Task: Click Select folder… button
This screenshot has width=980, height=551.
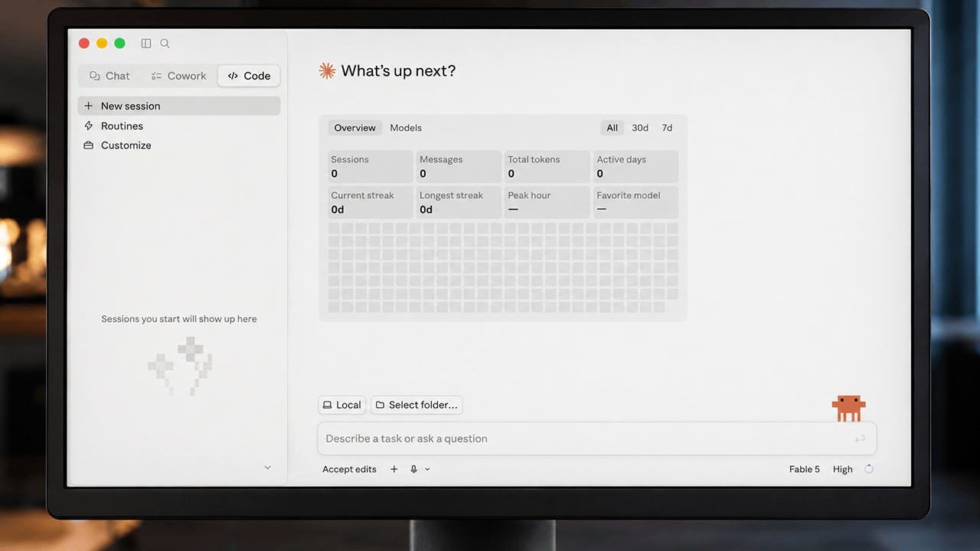Action: coord(416,405)
